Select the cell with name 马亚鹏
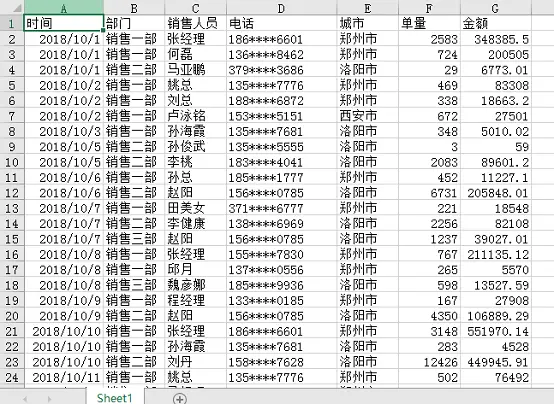554x404 pixels. 195,70
